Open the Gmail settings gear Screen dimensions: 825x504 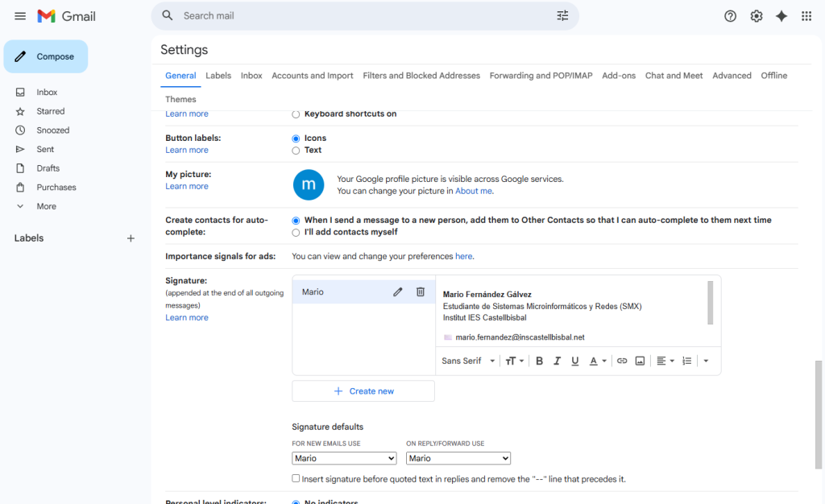[756, 16]
